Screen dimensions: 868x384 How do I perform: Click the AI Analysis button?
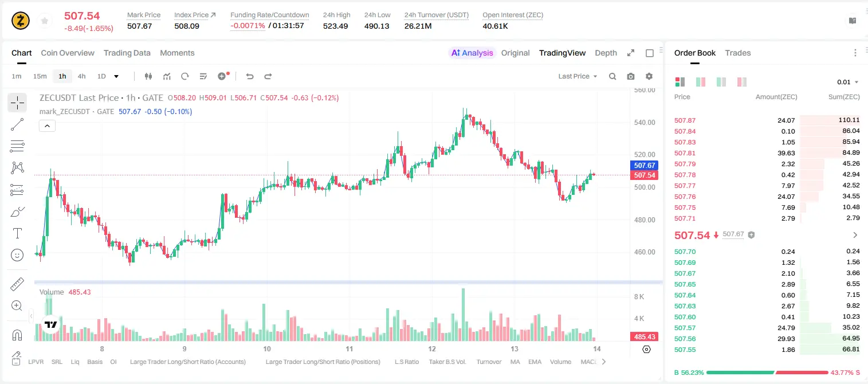(x=472, y=53)
